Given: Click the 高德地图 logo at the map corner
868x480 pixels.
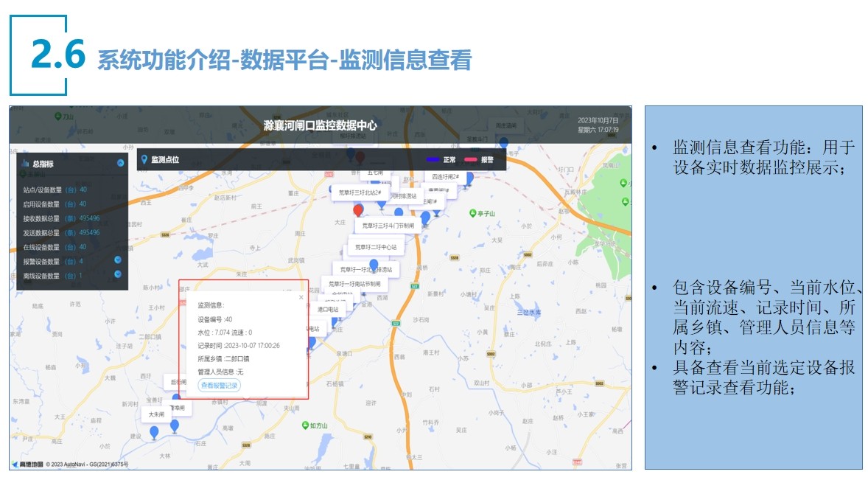Looking at the screenshot, I should [x=27, y=465].
